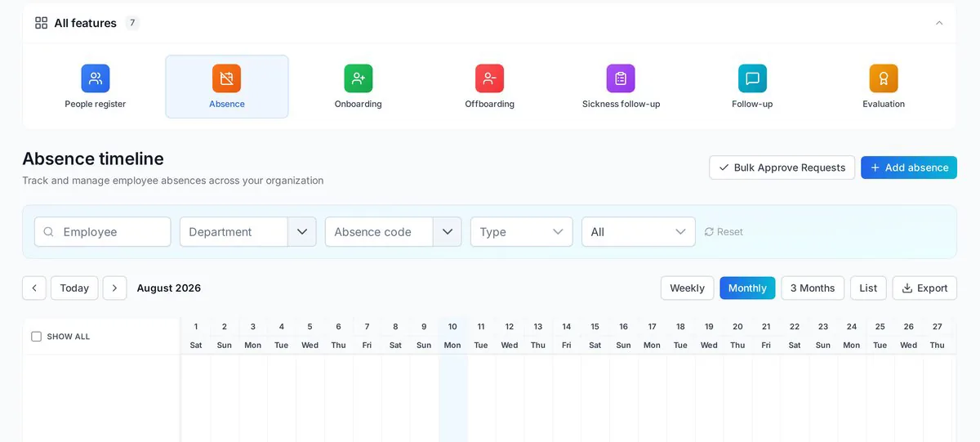The height and width of the screenshot is (442, 980).
Task: Open the teal Follow-up chat icon
Action: tap(752, 78)
